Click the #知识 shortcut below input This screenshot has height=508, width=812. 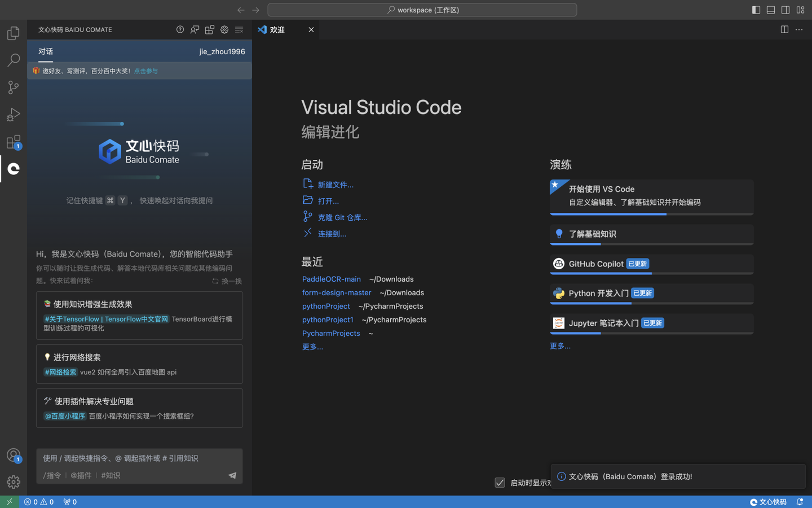111,475
